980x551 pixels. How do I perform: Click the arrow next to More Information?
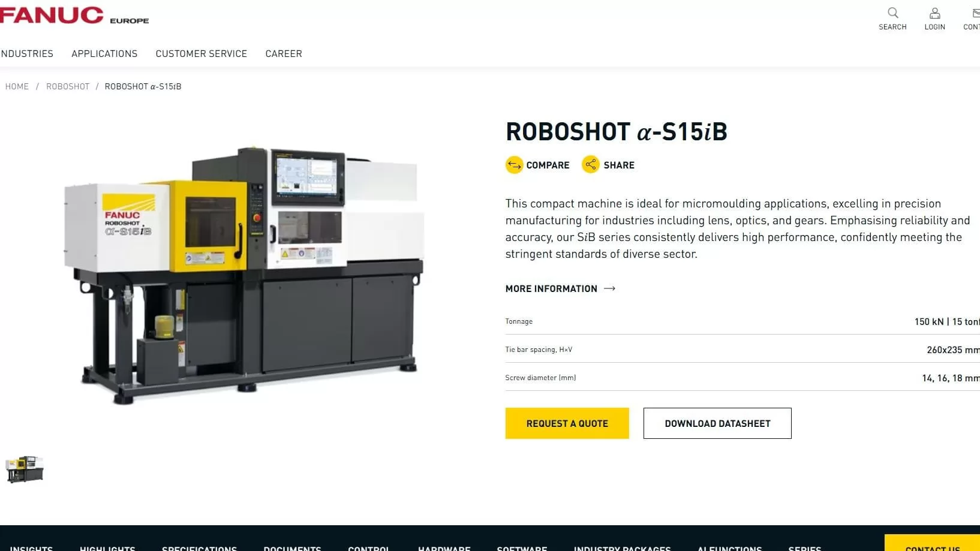click(610, 288)
